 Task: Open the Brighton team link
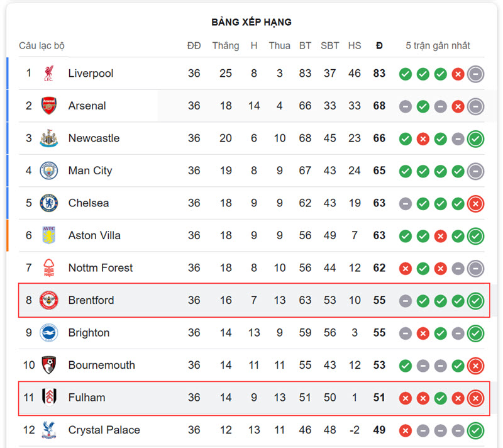[89, 333]
